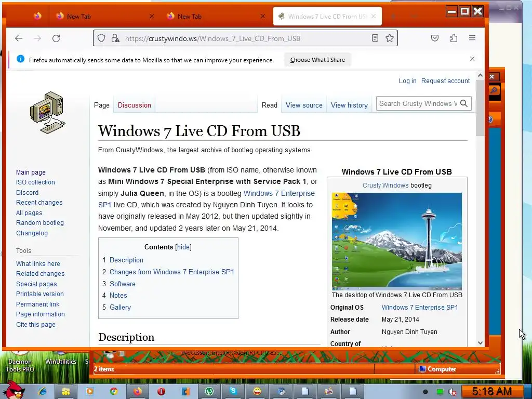The width and height of the screenshot is (532, 399).
Task: Dismiss the Firefox data notification bar
Action: pos(472,59)
